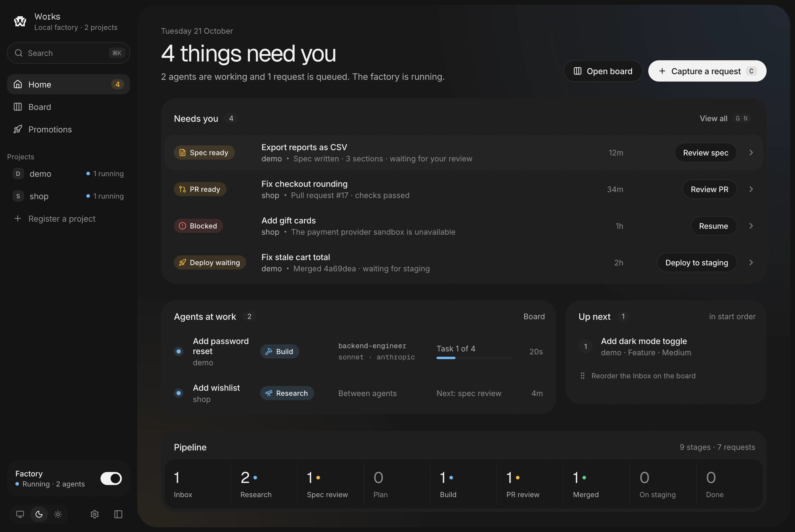The image size is (795, 532).
Task: Click the PR ready badge
Action: coord(200,189)
